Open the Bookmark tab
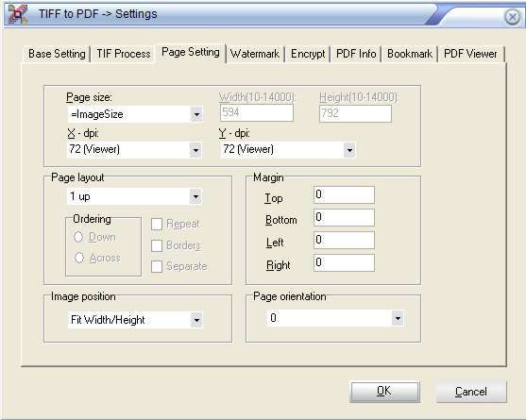 [410, 54]
